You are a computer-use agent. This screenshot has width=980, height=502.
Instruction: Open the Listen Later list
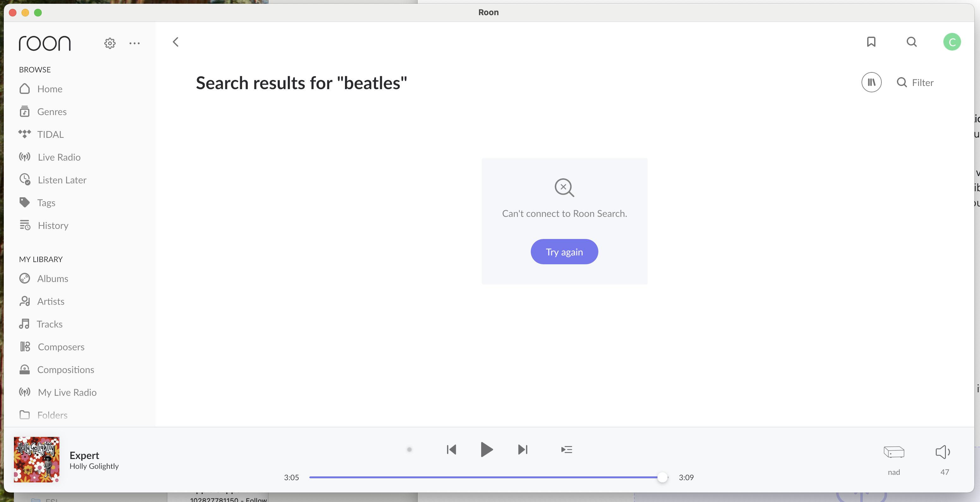coord(62,180)
